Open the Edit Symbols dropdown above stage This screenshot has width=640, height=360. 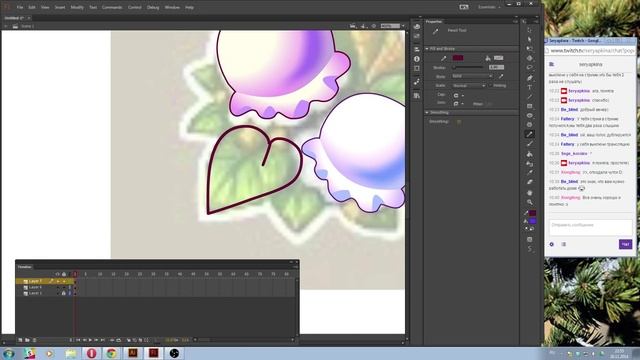pyautogui.click(x=364, y=26)
